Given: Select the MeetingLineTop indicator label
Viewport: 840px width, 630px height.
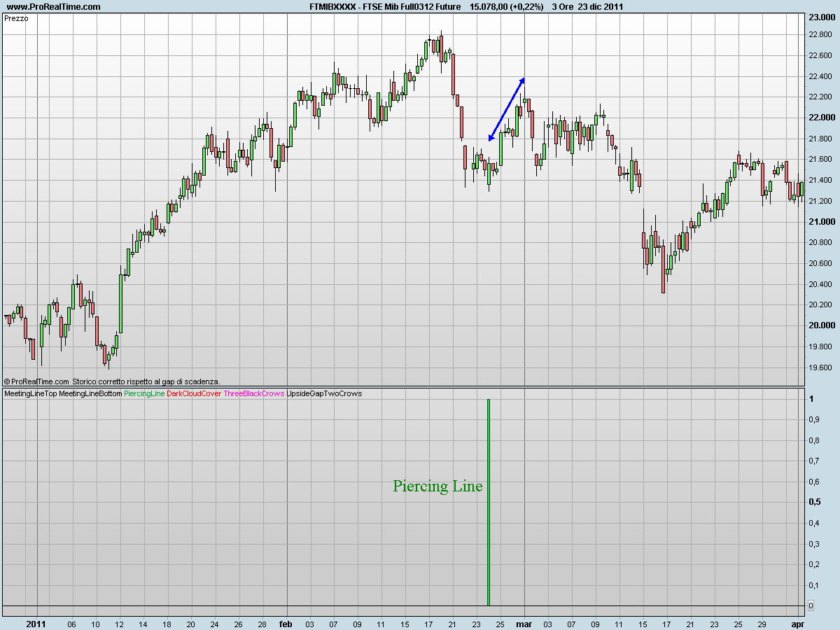Looking at the screenshot, I should (x=30, y=393).
